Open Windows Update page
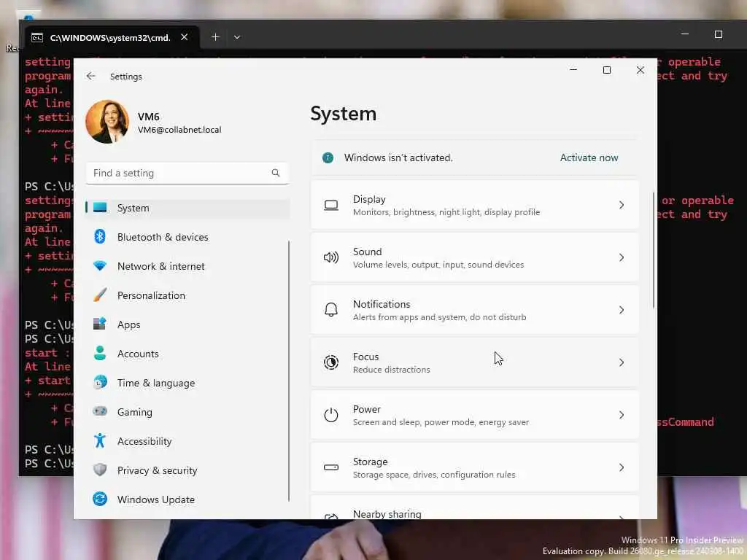Image resolution: width=747 pixels, height=560 pixels. pos(187,499)
